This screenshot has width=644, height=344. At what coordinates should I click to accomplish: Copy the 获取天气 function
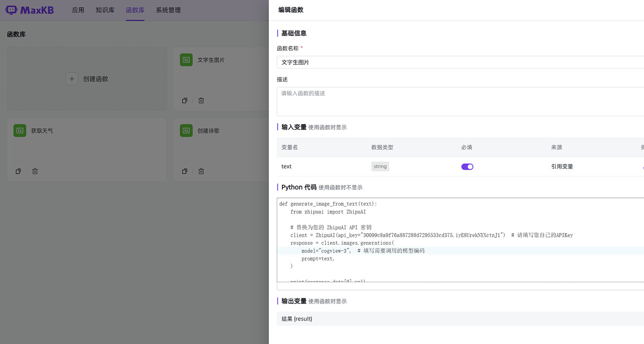[18, 171]
